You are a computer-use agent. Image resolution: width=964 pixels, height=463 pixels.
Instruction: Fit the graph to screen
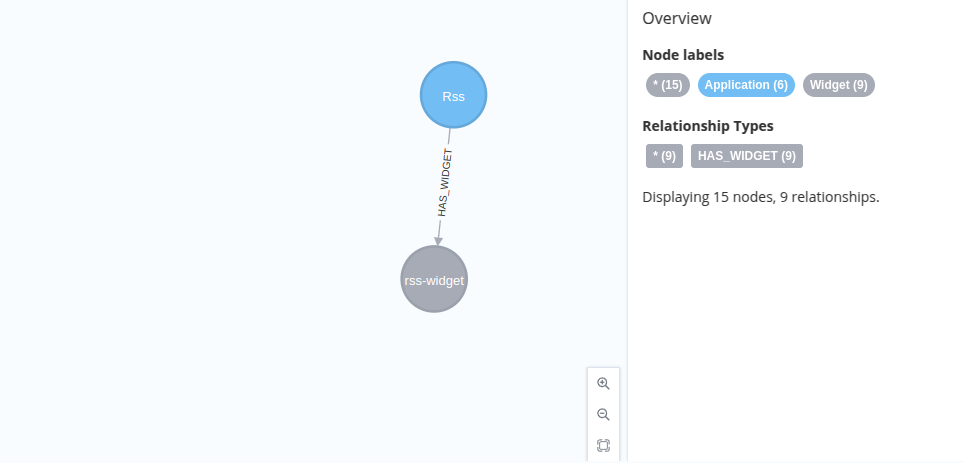coord(603,445)
